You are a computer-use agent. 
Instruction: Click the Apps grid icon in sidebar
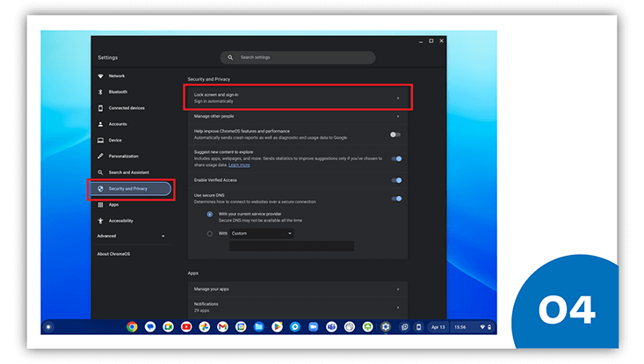pos(101,205)
